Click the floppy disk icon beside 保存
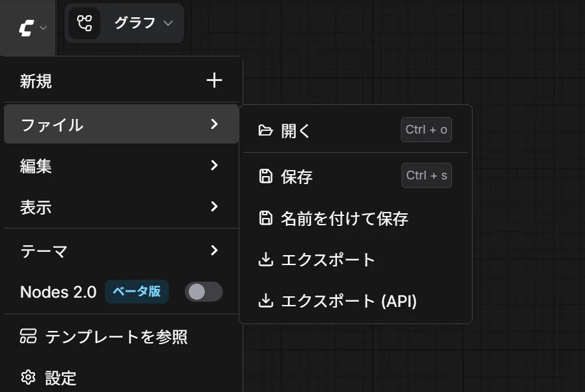This screenshot has height=392, width=585. 266,176
